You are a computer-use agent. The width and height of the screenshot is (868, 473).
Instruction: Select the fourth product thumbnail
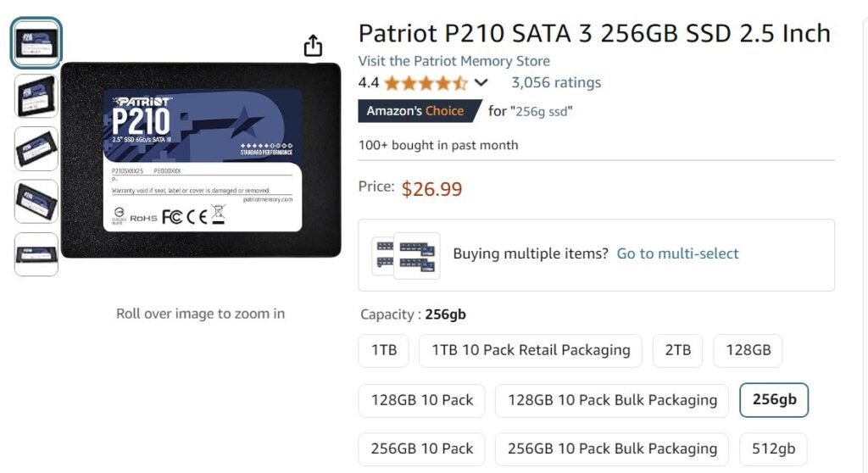click(x=36, y=201)
